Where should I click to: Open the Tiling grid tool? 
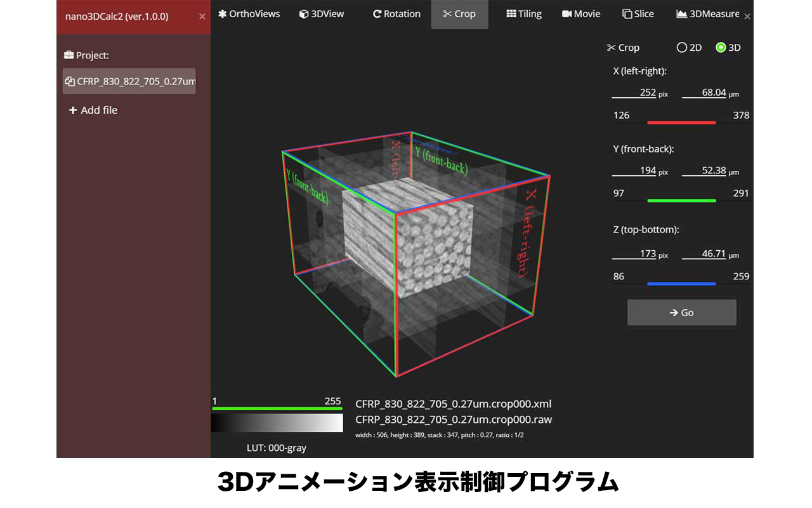coord(523,14)
